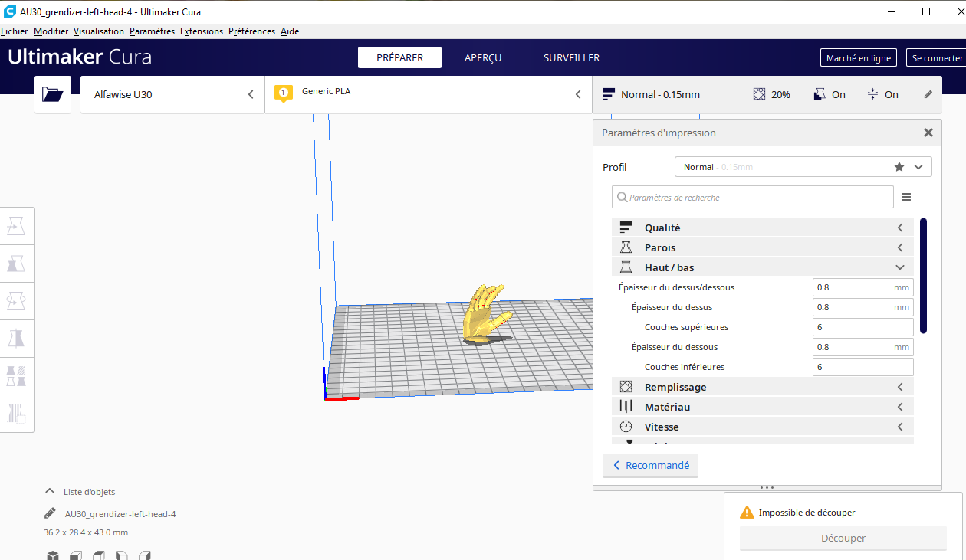Select the Per Model Settings tool
This screenshot has width=966, height=560.
pos(17,376)
